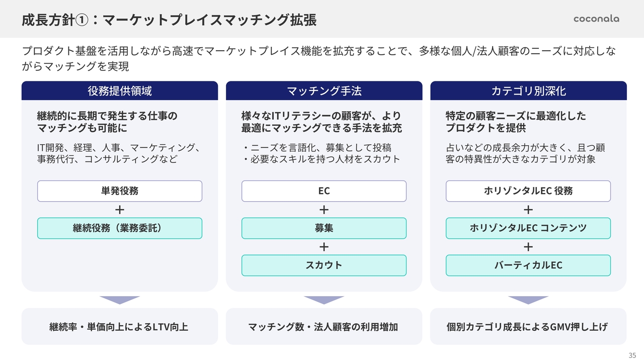Click the 継続率・単価向上によるLTV向上 result box
The height and width of the screenshot is (362, 644).
tap(120, 327)
